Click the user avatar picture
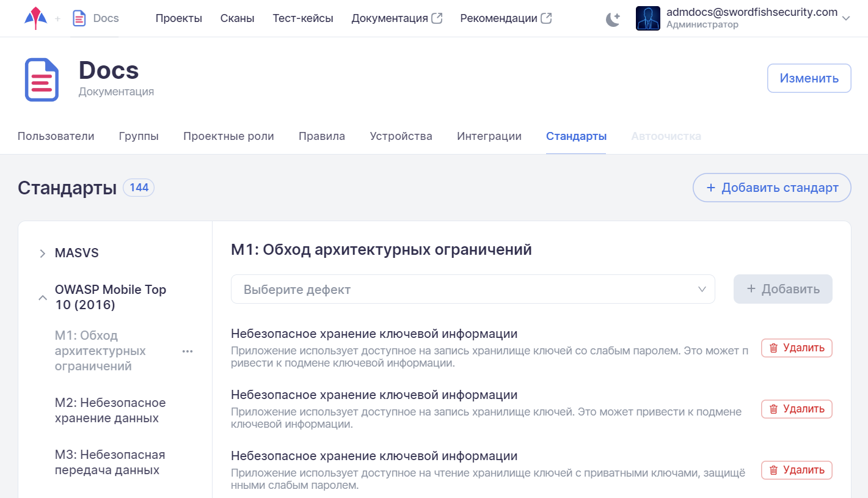The height and width of the screenshot is (498, 868). [x=647, y=18]
